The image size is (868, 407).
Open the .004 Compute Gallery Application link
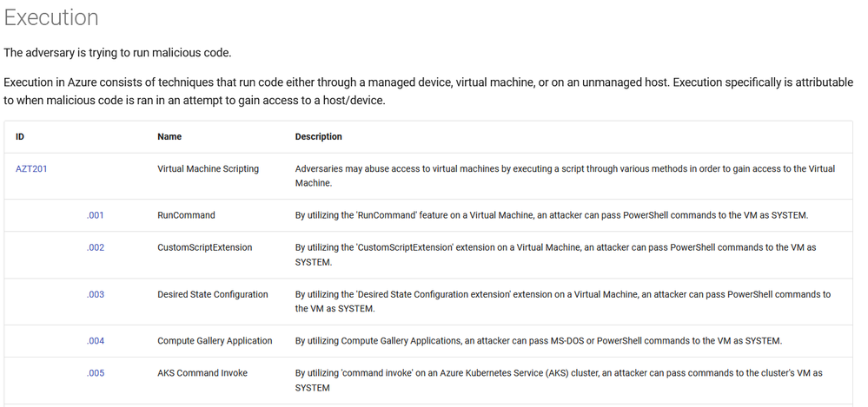coord(95,341)
